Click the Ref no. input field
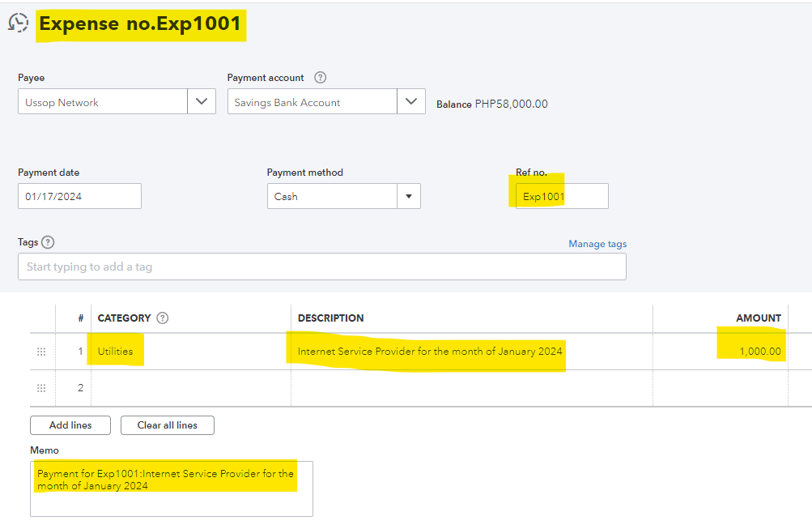This screenshot has width=812, height=529. [561, 196]
